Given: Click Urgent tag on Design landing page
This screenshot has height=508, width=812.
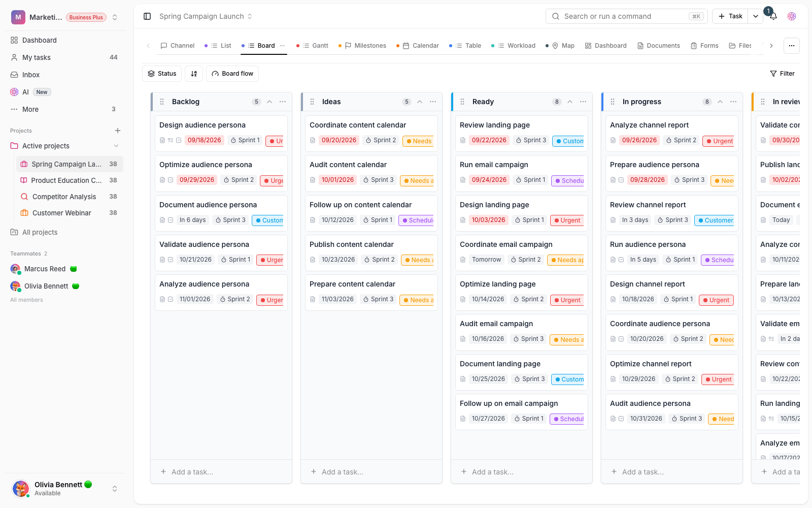Looking at the screenshot, I should tap(567, 220).
